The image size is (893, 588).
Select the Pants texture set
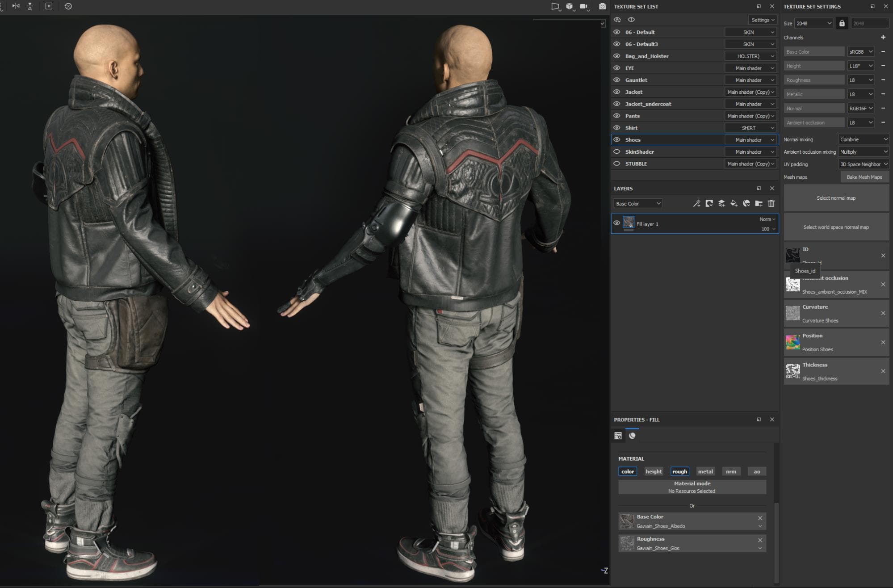point(633,116)
